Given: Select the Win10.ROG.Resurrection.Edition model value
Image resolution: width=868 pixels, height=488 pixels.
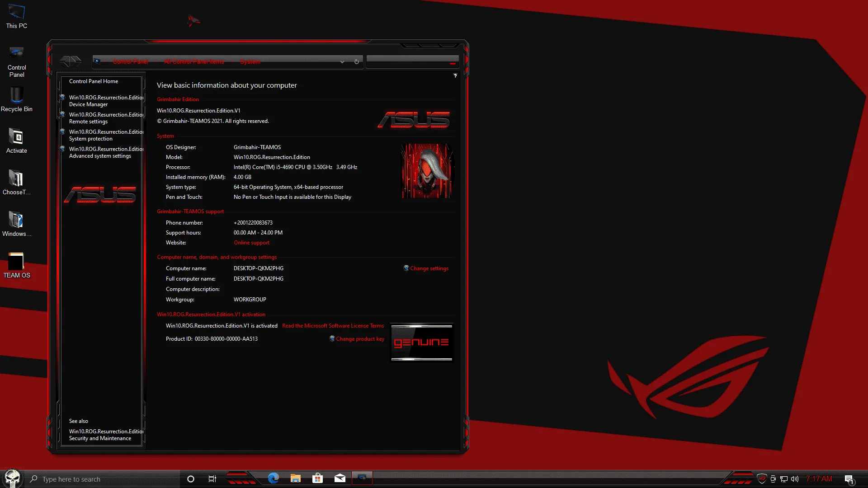Looking at the screenshot, I should pyautogui.click(x=272, y=157).
